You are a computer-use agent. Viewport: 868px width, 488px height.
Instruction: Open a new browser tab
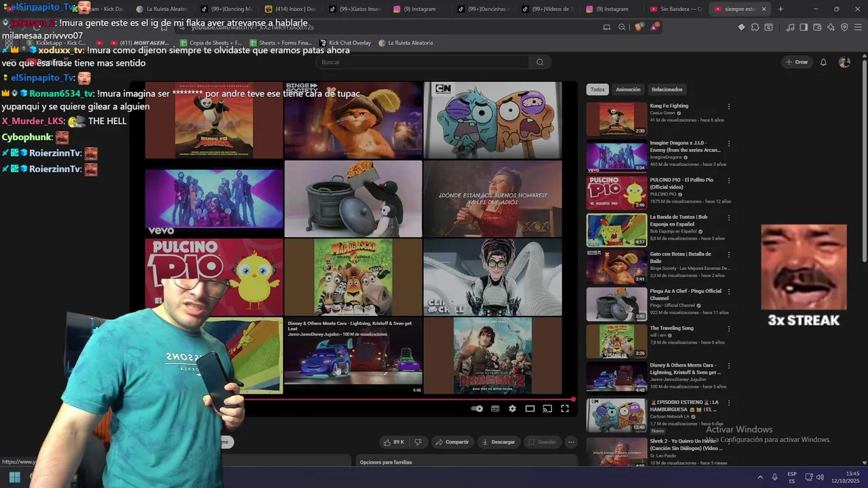[x=781, y=9]
